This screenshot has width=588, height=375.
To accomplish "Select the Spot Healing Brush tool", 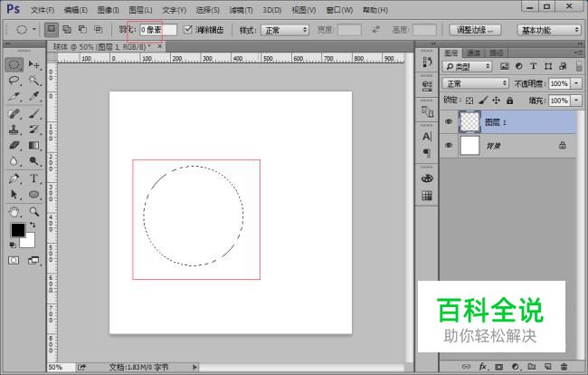I will (x=14, y=113).
